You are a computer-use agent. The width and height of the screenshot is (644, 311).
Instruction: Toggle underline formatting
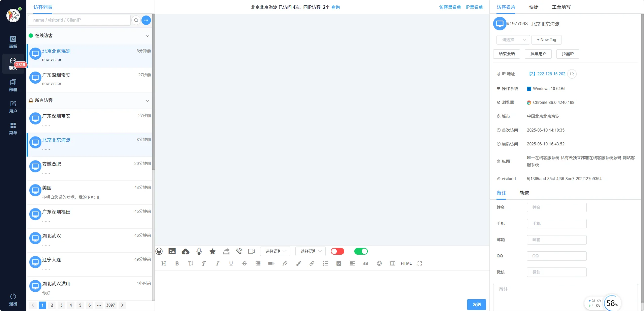pos(231,263)
